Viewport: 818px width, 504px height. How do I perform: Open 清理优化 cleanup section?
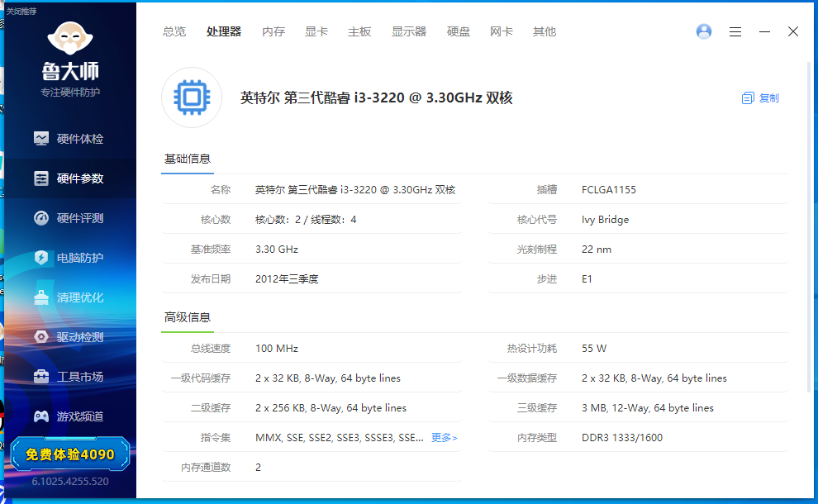pyautogui.click(x=70, y=297)
